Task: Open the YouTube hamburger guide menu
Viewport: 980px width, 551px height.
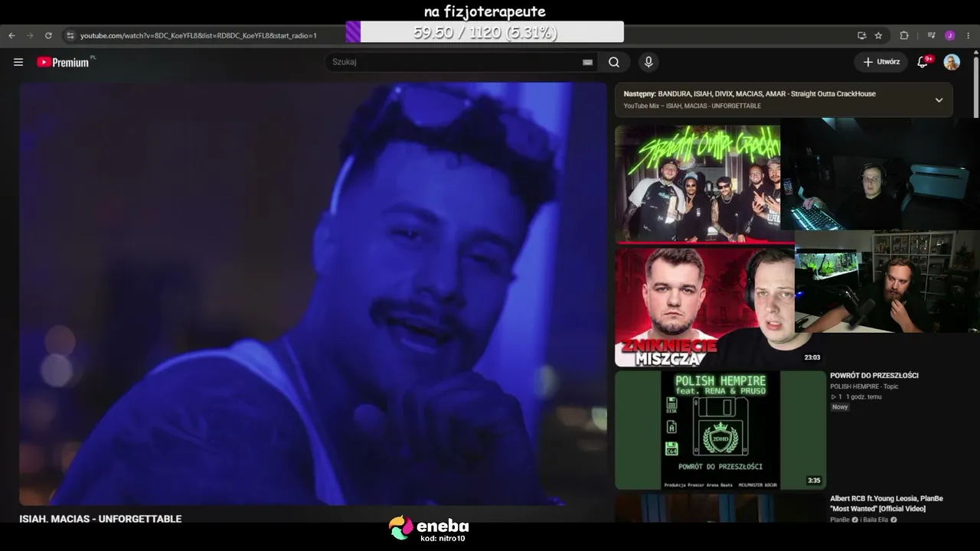Action: click(x=18, y=62)
